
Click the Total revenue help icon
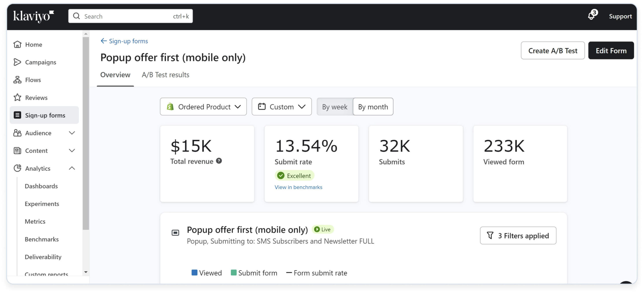(219, 161)
